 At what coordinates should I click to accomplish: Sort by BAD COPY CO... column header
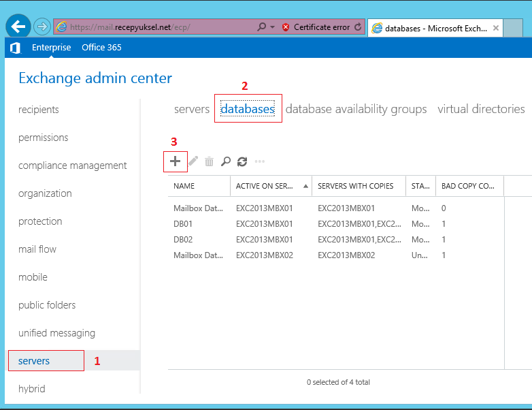[470, 186]
